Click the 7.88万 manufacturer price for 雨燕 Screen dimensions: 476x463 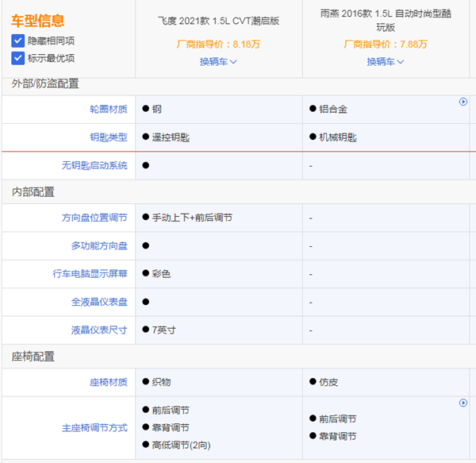(x=415, y=45)
